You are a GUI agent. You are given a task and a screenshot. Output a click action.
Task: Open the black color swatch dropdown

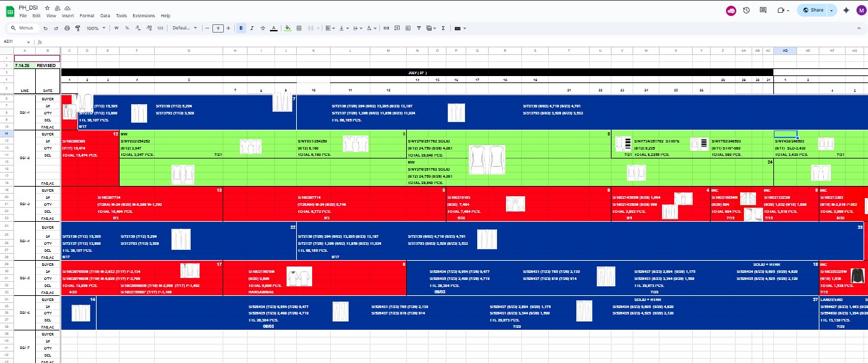tap(459, 28)
